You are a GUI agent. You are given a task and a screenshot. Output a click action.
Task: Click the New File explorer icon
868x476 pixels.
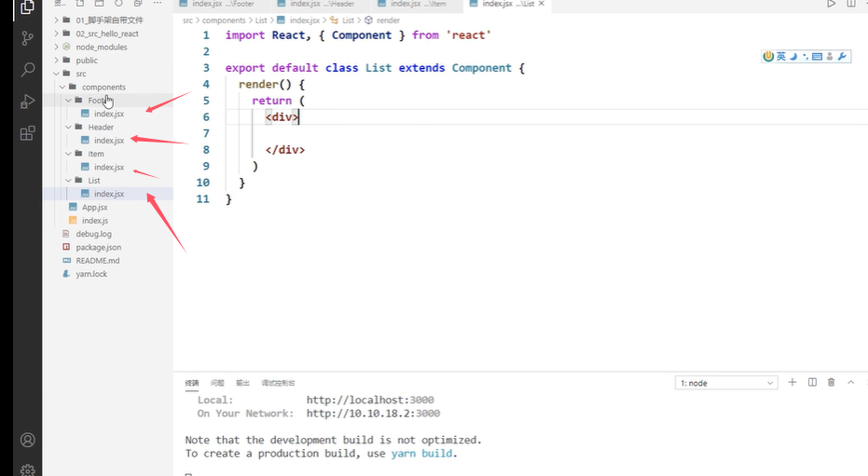80,3
